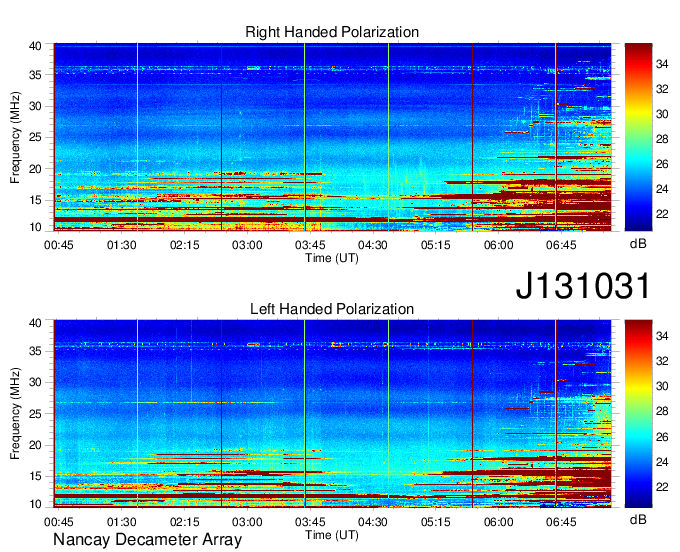Click "Time (UT)" axis label under top plot

(x=332, y=258)
